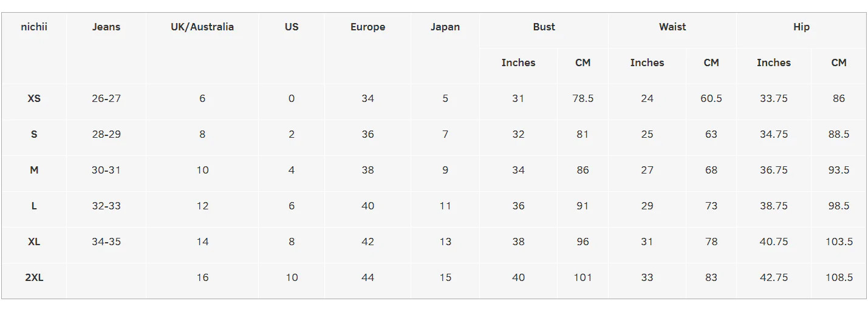This screenshot has height=318, width=868.
Task: Click the XL size row label
Action: [34, 242]
